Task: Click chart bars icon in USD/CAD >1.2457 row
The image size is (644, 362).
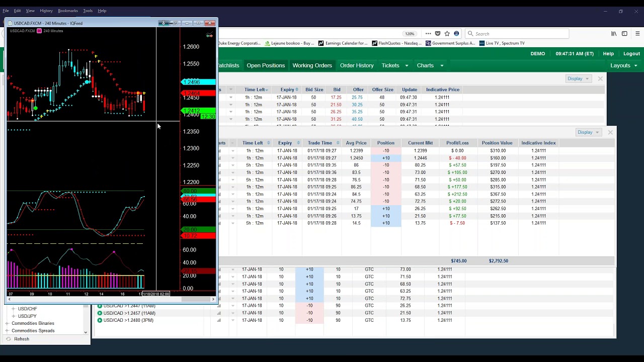Action: point(219,313)
